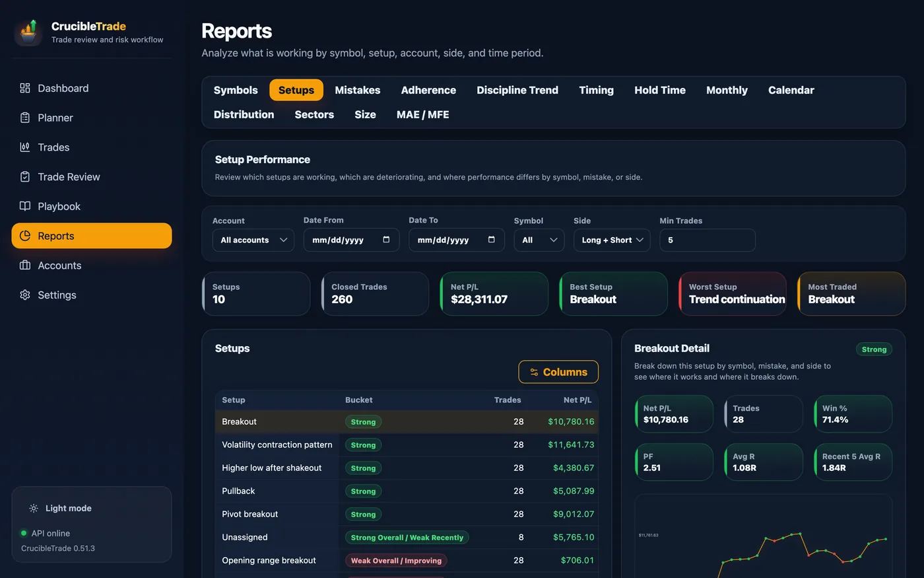Open the Adherence tab
This screenshot has width=924, height=578.
pyautogui.click(x=428, y=90)
